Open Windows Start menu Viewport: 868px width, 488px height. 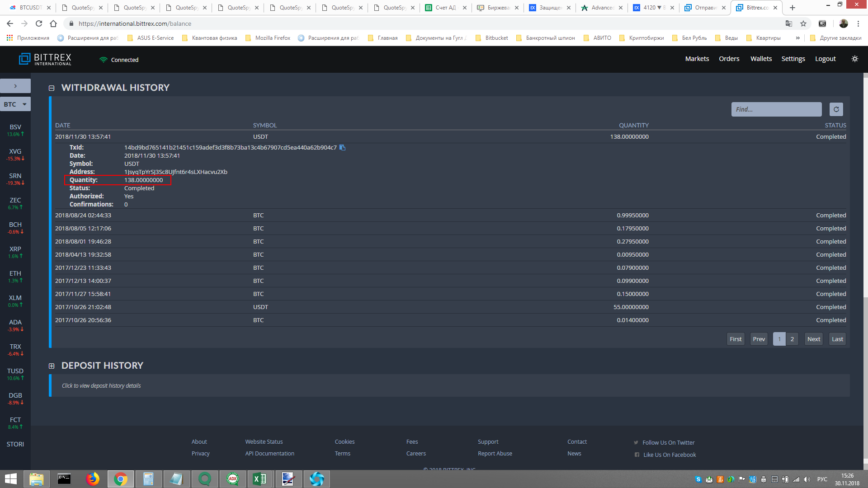point(11,479)
